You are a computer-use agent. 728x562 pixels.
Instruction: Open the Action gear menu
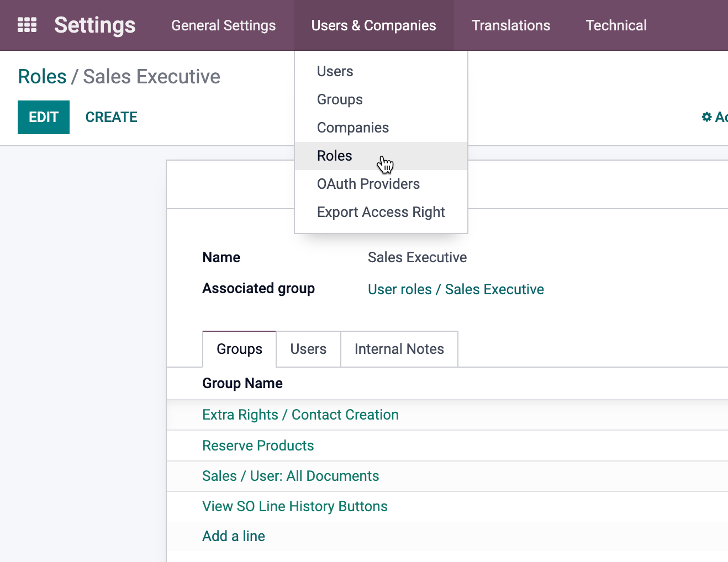pos(707,117)
